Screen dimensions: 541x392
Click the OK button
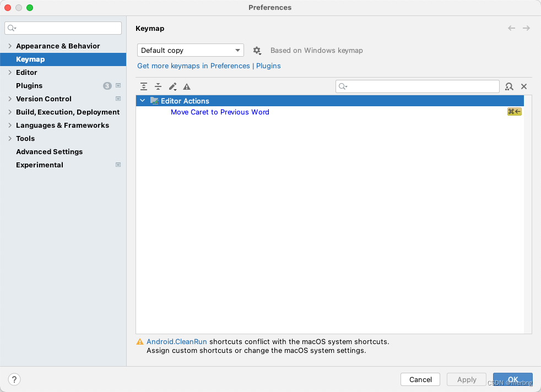513,379
